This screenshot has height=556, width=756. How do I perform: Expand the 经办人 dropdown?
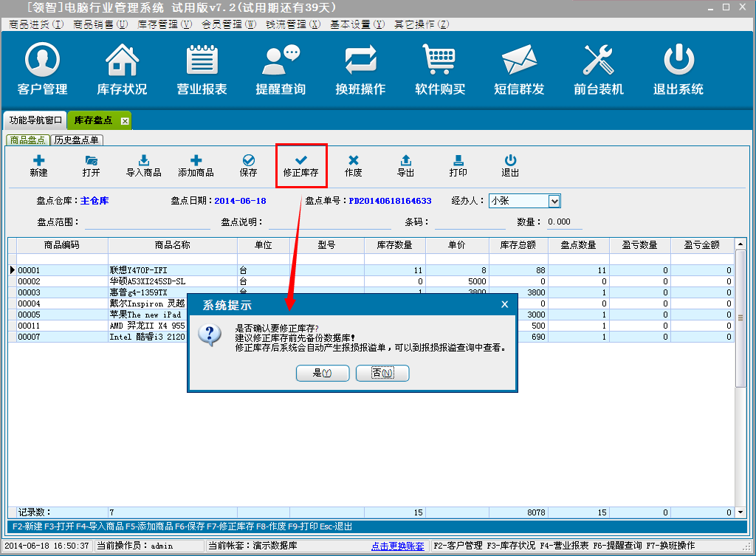pos(554,201)
